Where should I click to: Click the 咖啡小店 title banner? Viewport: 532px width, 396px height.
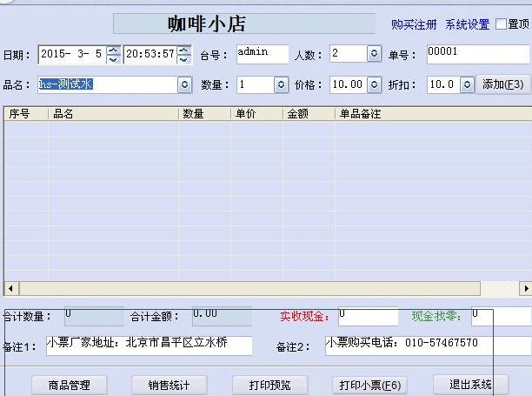coord(244,23)
